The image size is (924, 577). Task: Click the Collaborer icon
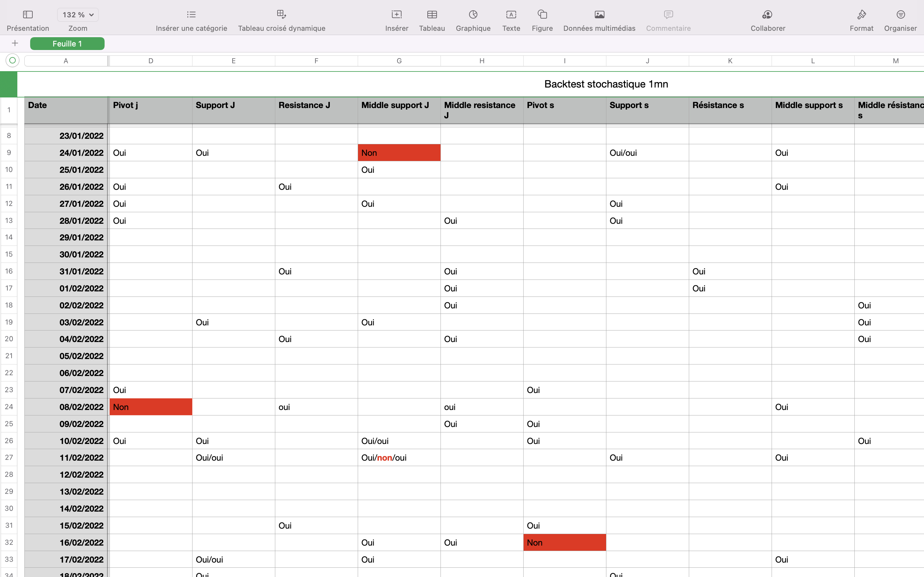coord(767,15)
